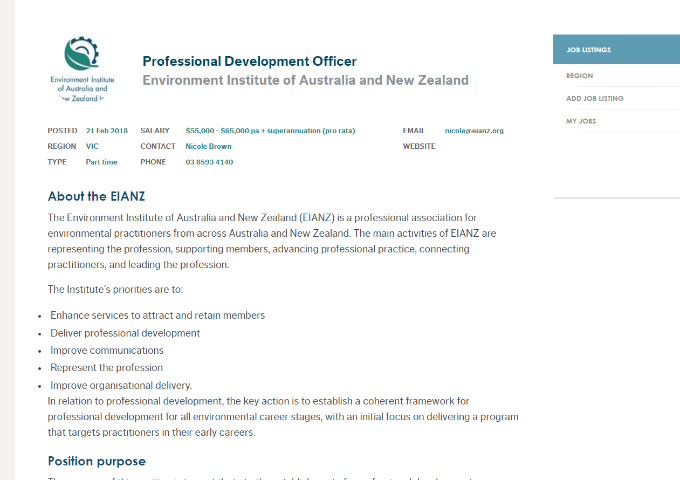Click the WEBSITE field label
The image size is (680, 480).
point(419,146)
